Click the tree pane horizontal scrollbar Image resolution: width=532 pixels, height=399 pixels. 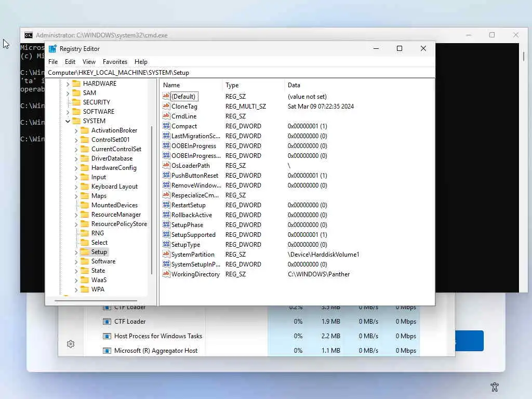tap(96, 301)
